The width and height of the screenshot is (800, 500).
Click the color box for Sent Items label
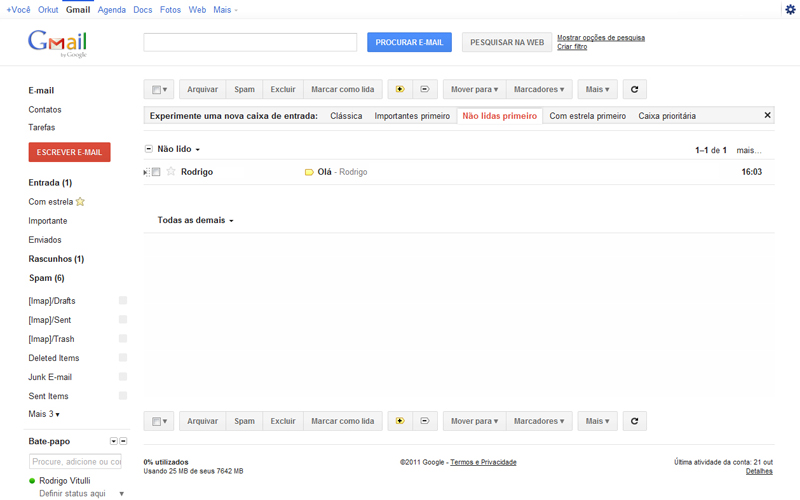point(123,396)
